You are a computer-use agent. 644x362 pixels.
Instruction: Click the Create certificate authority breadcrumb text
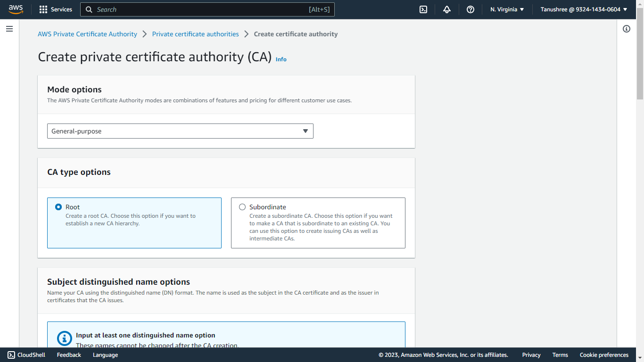coord(296,34)
